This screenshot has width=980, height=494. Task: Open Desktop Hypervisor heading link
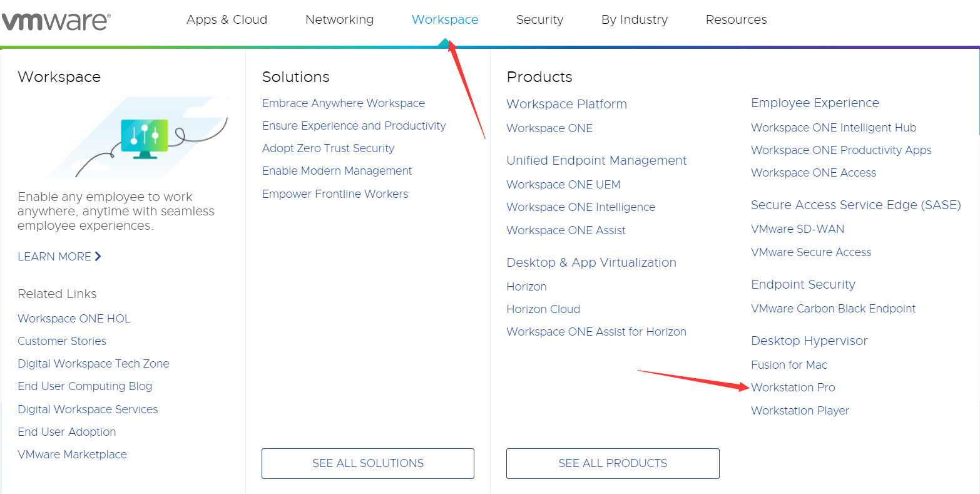(x=810, y=341)
